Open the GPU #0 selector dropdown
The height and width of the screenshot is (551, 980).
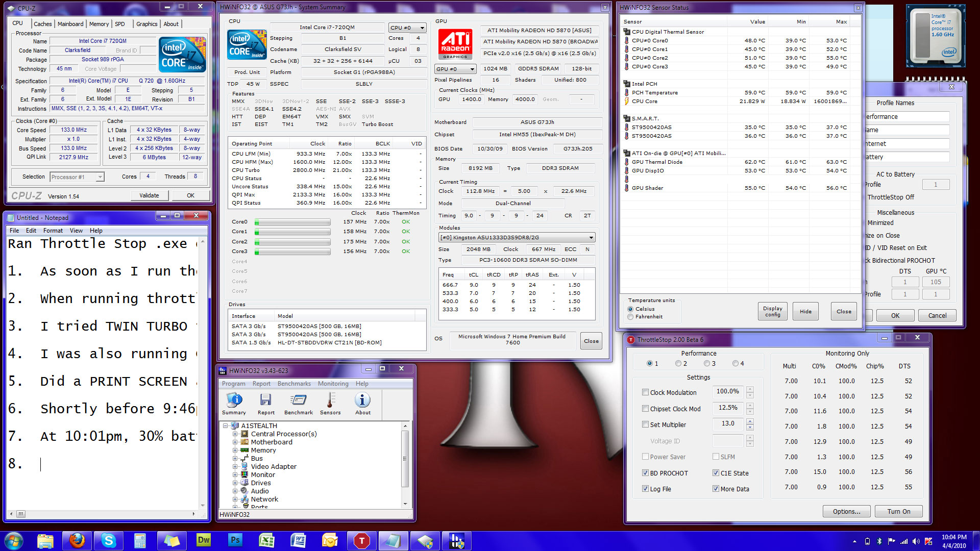point(455,69)
